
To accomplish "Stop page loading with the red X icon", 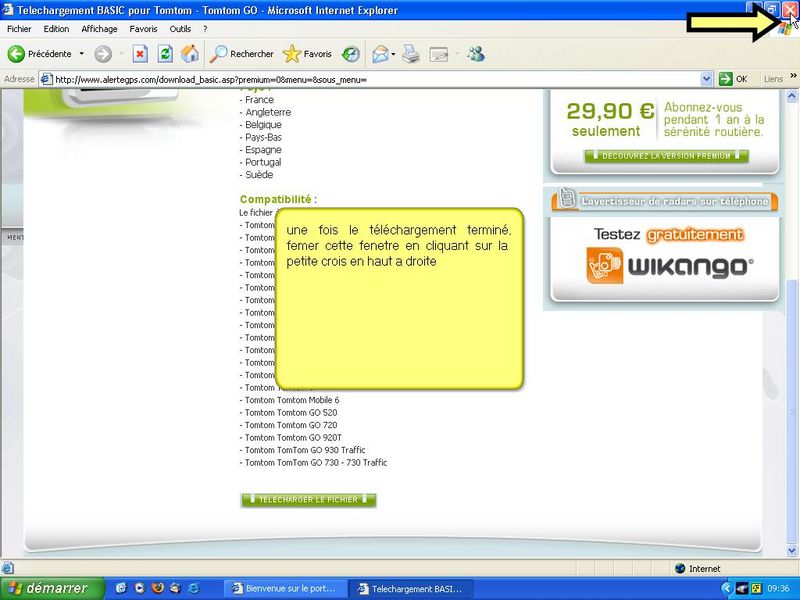I will [x=140, y=54].
